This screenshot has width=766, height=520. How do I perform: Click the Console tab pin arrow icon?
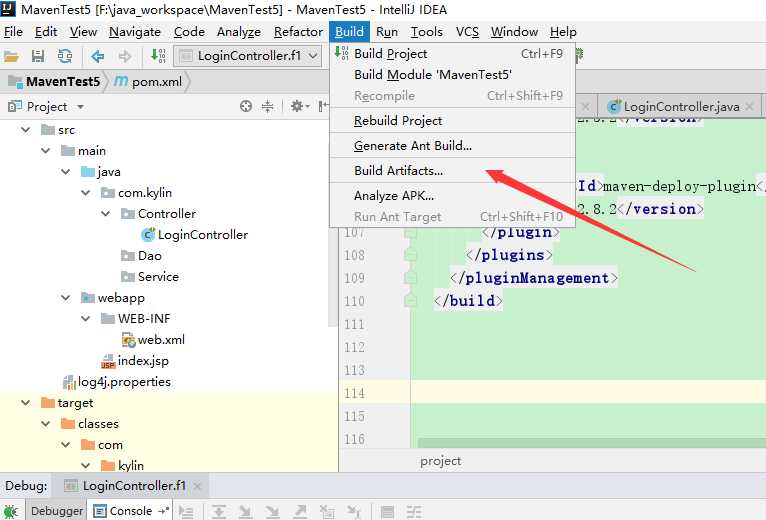tap(164, 511)
